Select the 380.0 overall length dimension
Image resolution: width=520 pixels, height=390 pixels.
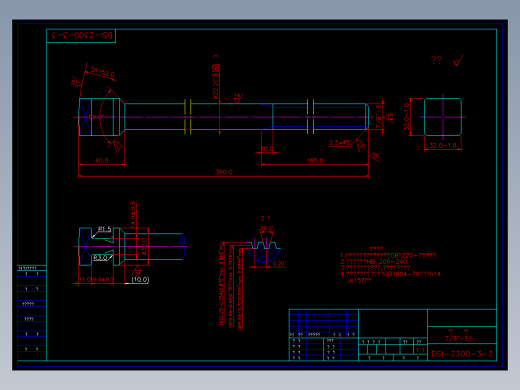point(224,172)
